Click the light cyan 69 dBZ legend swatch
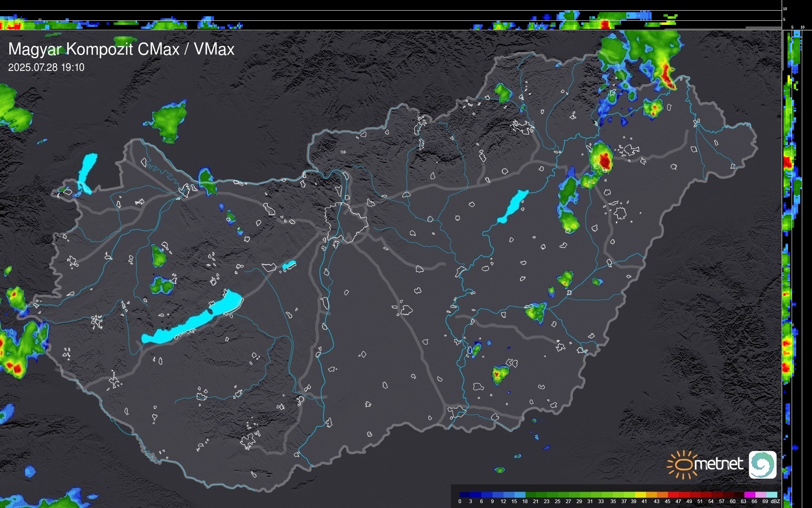The height and width of the screenshot is (508, 812). [771, 495]
